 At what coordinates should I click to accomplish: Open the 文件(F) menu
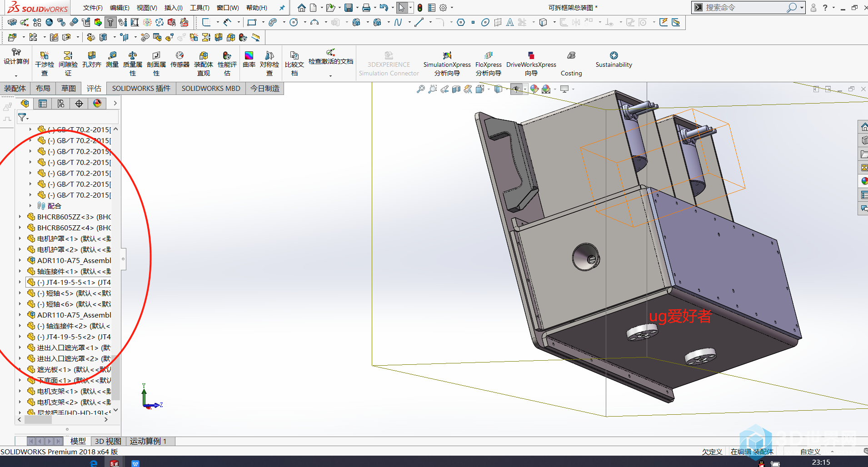point(93,8)
